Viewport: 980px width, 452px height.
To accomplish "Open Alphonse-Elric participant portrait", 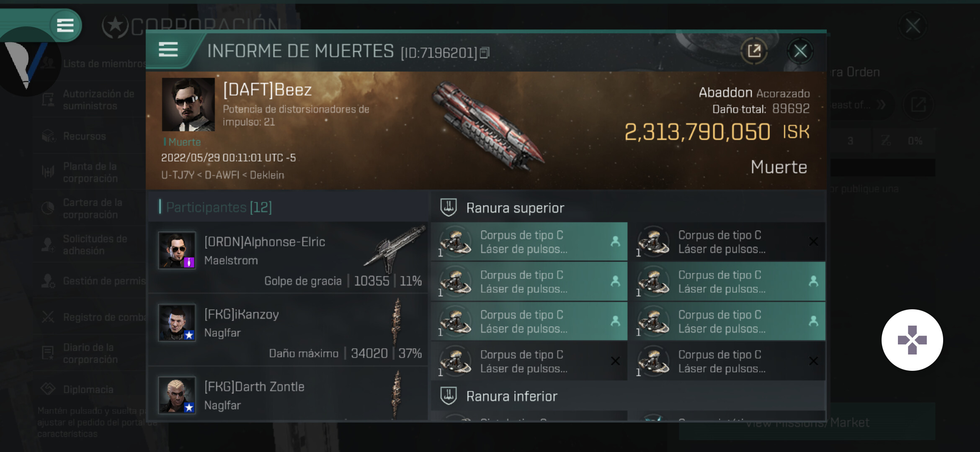I will (x=177, y=250).
